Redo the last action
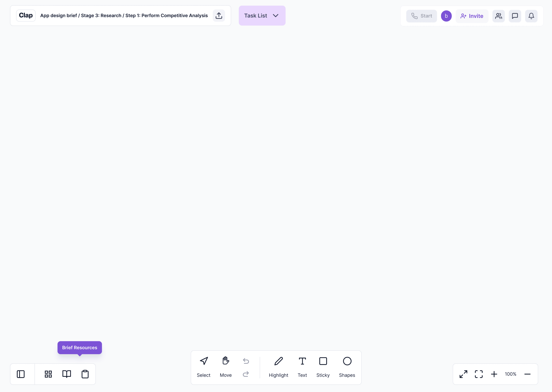The image size is (552, 392). pyautogui.click(x=246, y=374)
